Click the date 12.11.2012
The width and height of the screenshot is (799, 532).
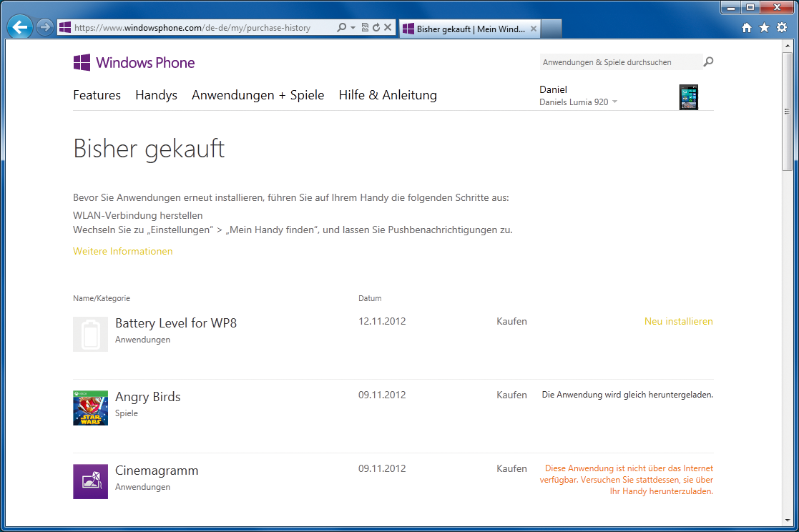pos(382,322)
